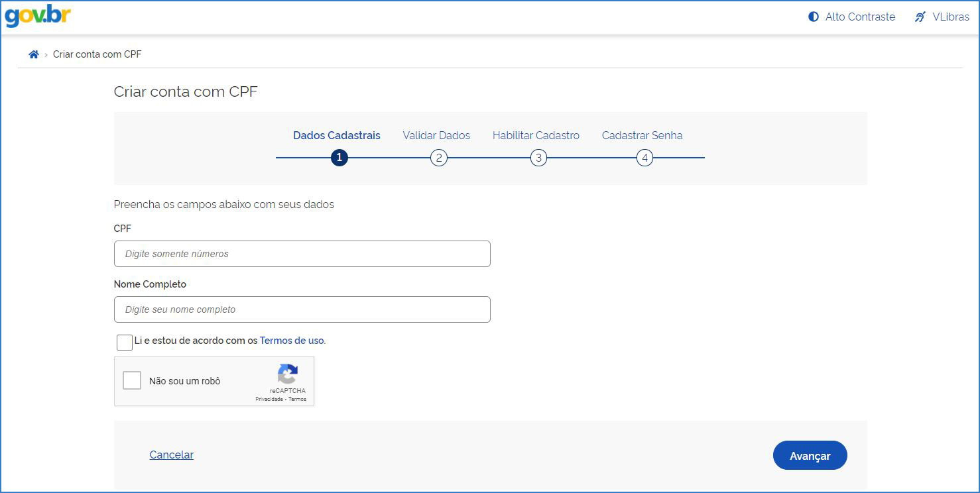Open the Termos de uso link
This screenshot has width=980, height=493.
tap(292, 341)
